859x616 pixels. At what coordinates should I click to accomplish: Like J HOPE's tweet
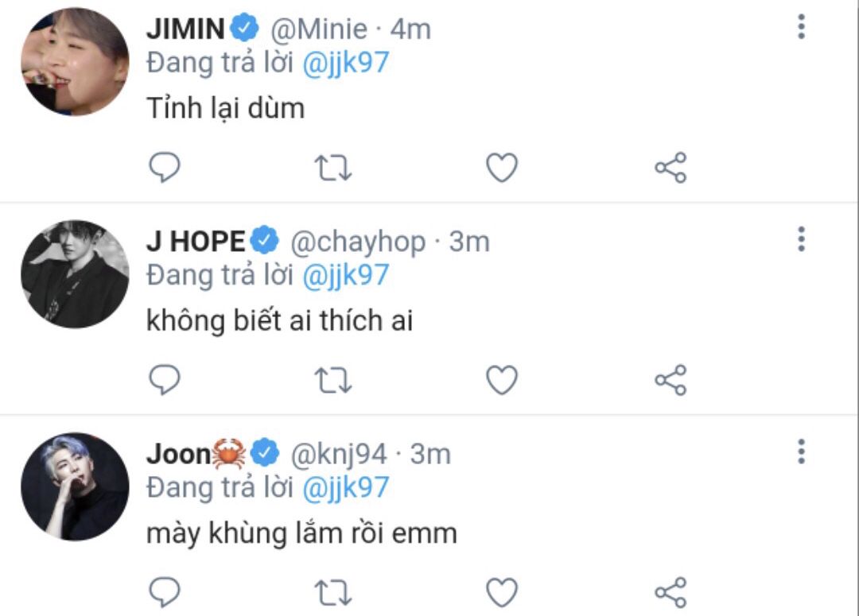502,380
